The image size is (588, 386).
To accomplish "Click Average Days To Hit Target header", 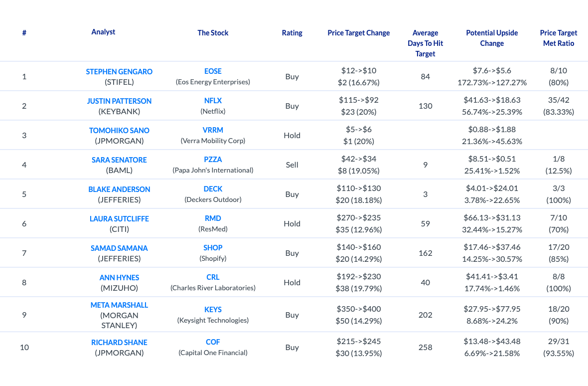I will [425, 43].
